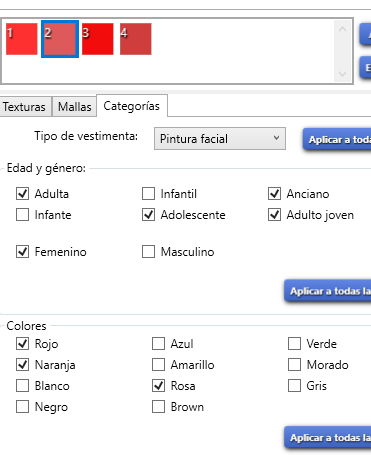Tick the Morado color checkbox
The height and width of the screenshot is (455, 371).
coord(294,365)
